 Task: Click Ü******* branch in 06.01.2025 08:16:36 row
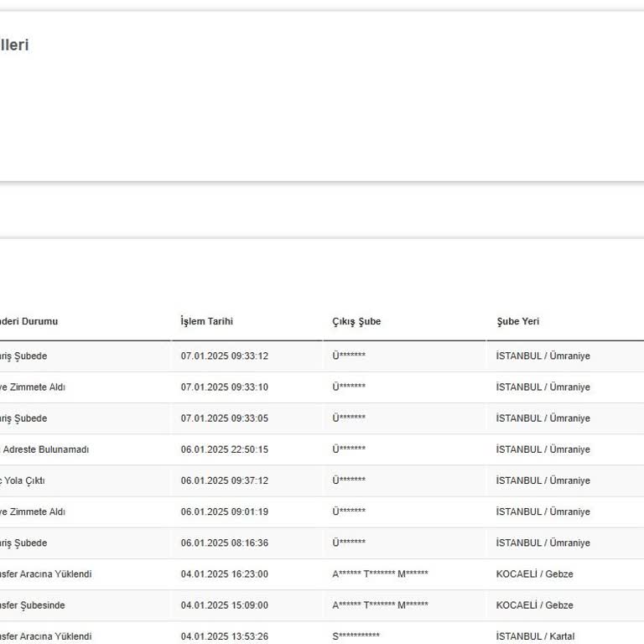[349, 543]
